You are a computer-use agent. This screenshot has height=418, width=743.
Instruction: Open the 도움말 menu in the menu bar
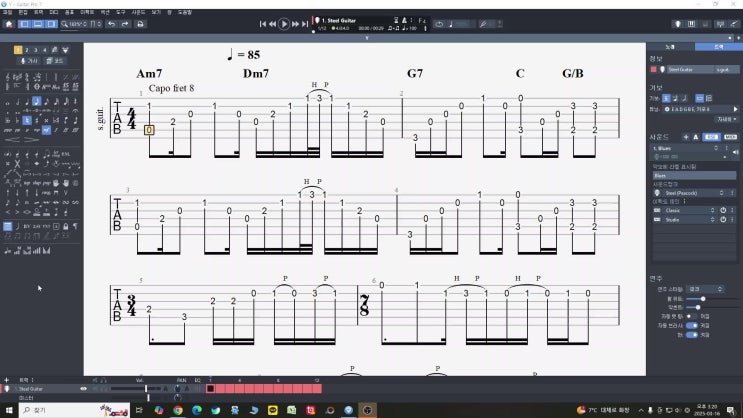184,12
